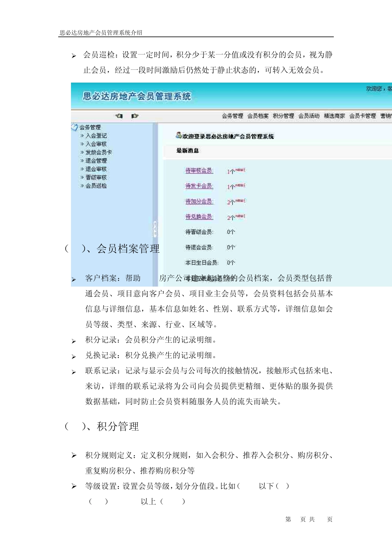
Task: Click the forward hand-pointer arrow icon
Action: tap(135, 116)
